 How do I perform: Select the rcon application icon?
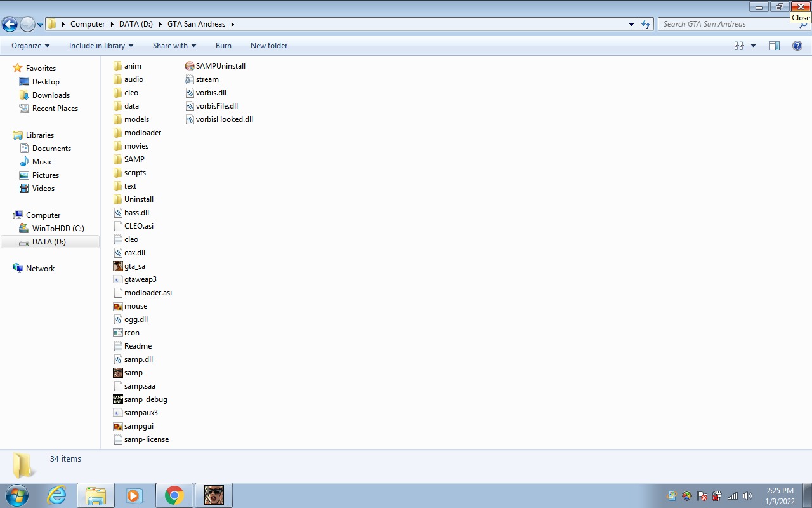click(117, 333)
